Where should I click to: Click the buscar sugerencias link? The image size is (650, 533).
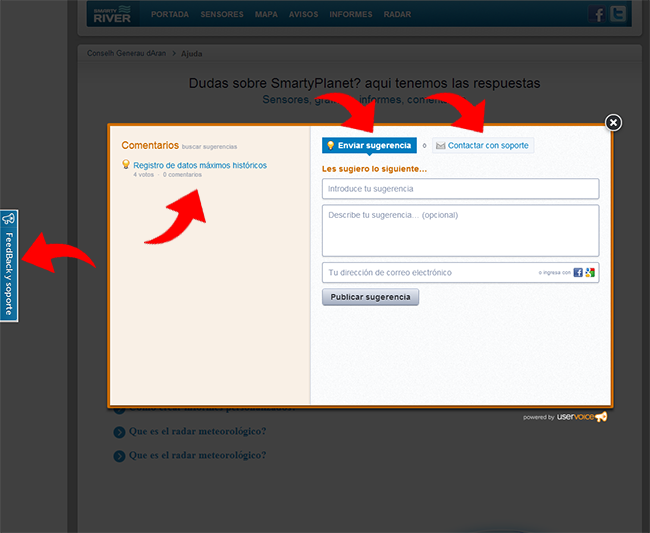tap(209, 147)
